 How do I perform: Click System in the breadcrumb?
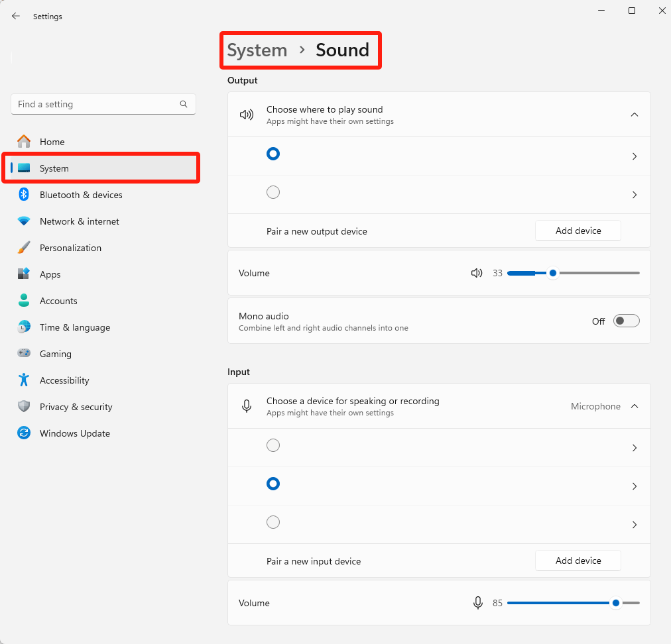[257, 50]
